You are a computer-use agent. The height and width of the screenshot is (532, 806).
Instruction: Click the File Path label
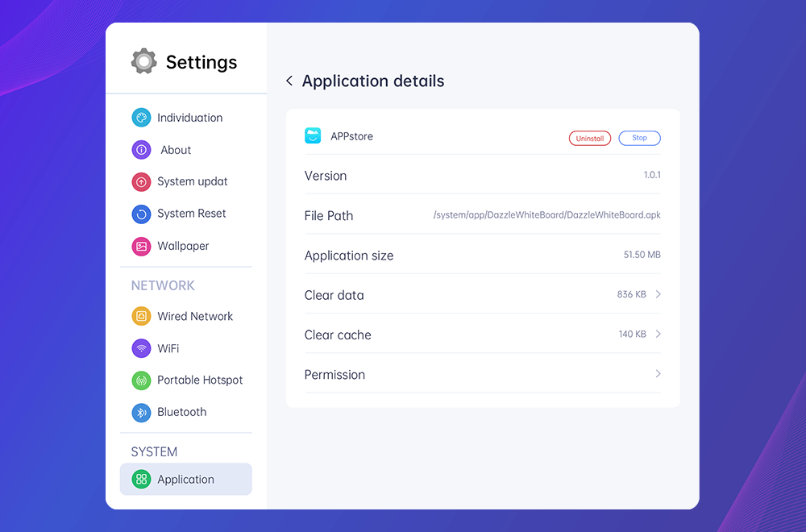329,216
